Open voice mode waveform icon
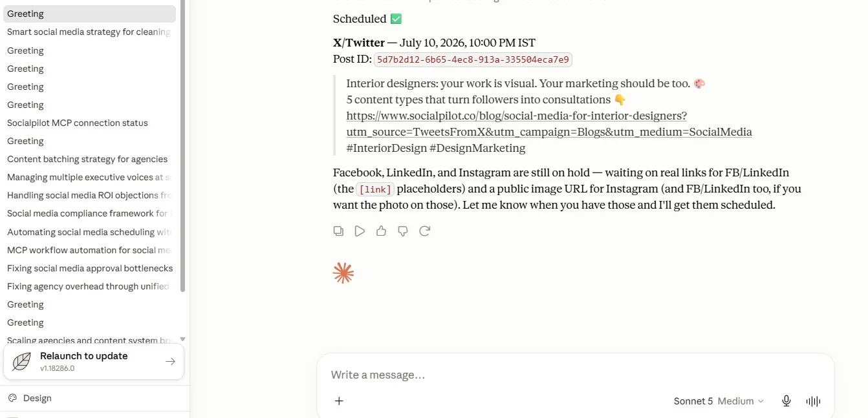868x418 pixels. click(x=813, y=401)
